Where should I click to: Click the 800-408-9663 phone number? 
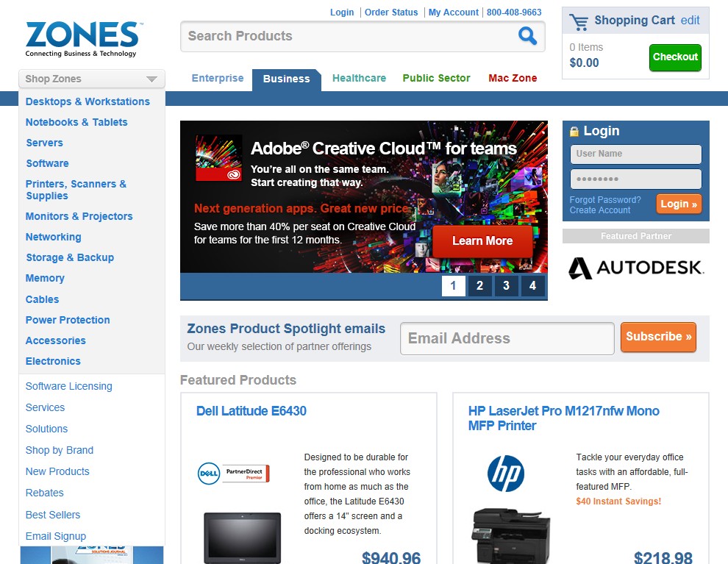tap(514, 13)
